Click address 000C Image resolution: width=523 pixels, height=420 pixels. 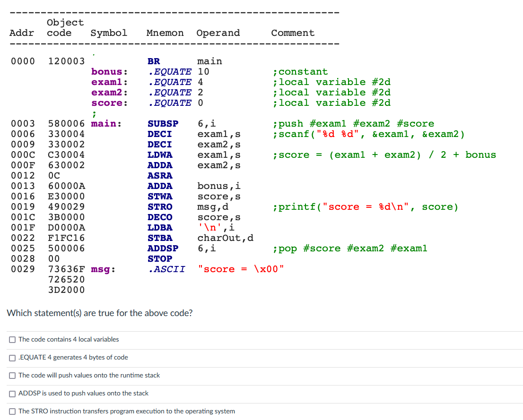coord(23,155)
